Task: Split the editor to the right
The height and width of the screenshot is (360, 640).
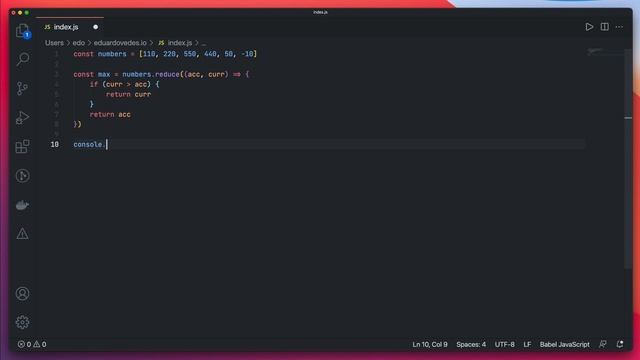Action: 604,27
